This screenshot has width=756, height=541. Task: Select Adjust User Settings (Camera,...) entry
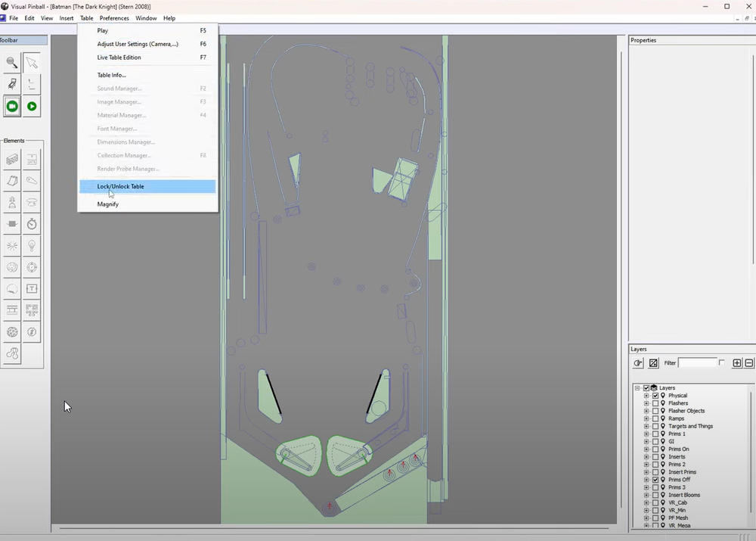coord(138,44)
